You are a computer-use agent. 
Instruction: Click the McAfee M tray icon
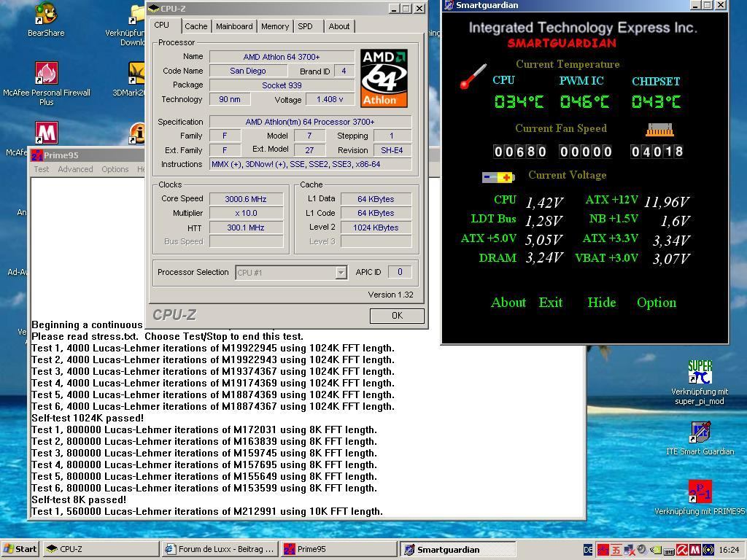coord(695,550)
